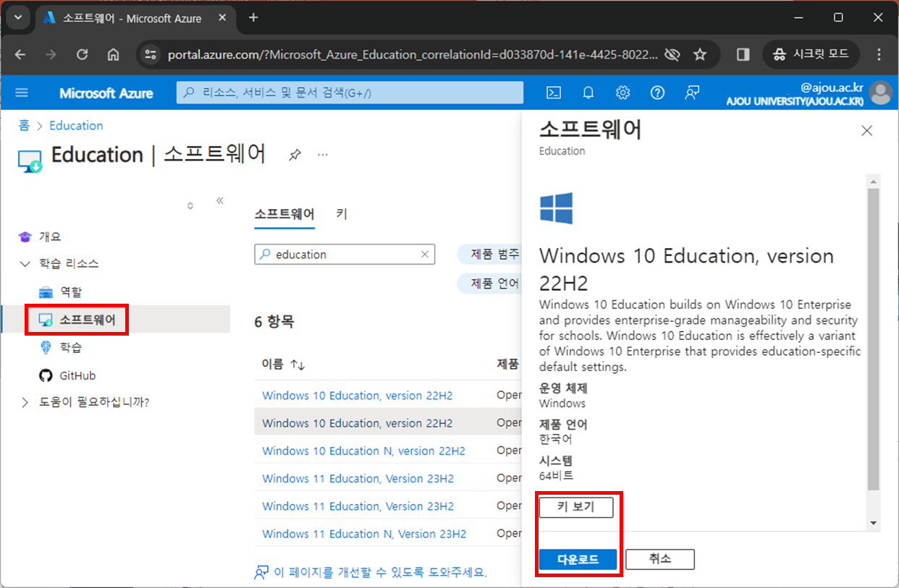Select GitHub in the sidebar
The width and height of the screenshot is (899, 588).
pos(77,375)
